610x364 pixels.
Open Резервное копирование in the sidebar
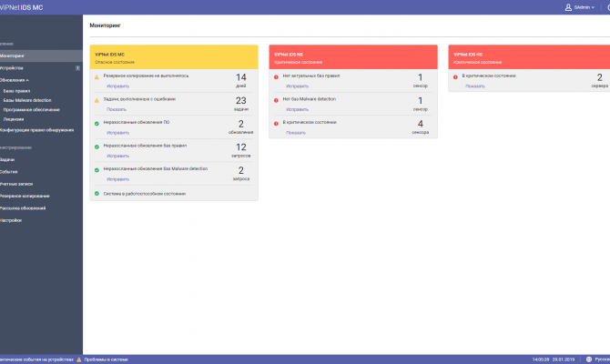coord(25,196)
